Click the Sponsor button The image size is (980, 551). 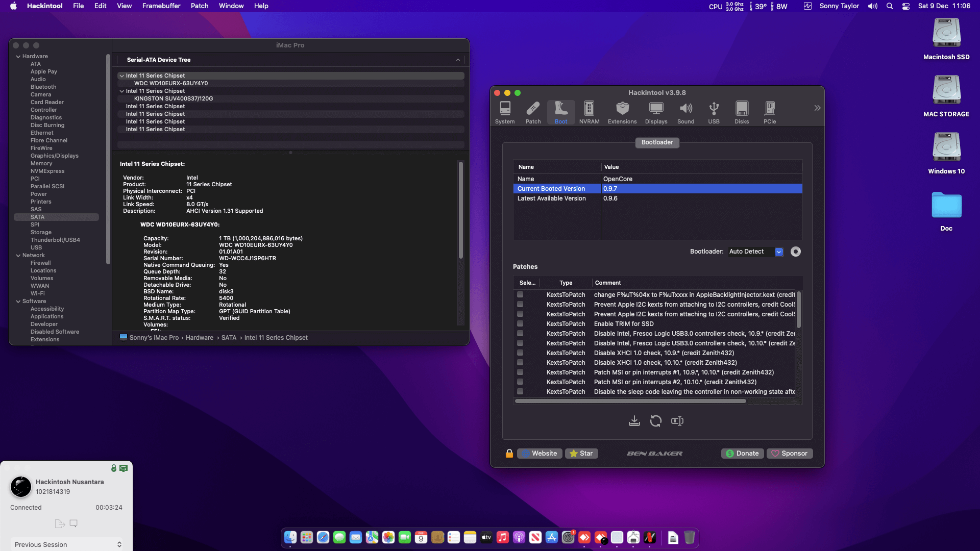pyautogui.click(x=789, y=454)
